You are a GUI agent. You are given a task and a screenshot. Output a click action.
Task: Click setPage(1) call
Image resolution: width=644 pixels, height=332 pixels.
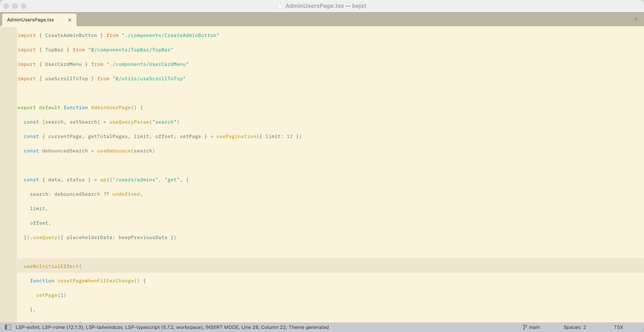51,295
